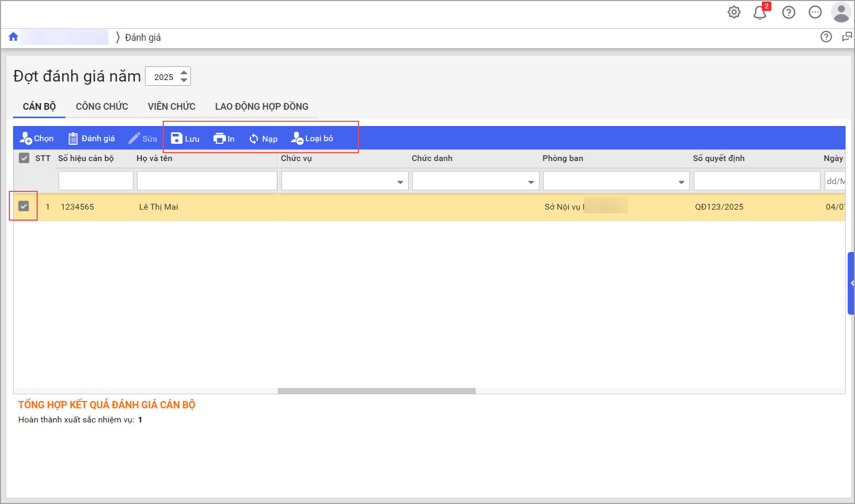Viewport: 855px width, 504px height.
Task: Click the Nạp reload icon
Action: (x=254, y=139)
